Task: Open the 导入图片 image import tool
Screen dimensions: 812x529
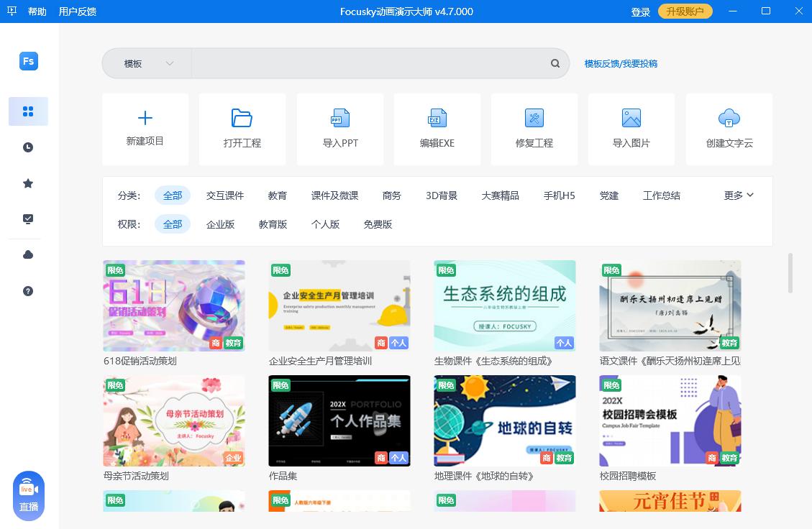Action: (631, 129)
